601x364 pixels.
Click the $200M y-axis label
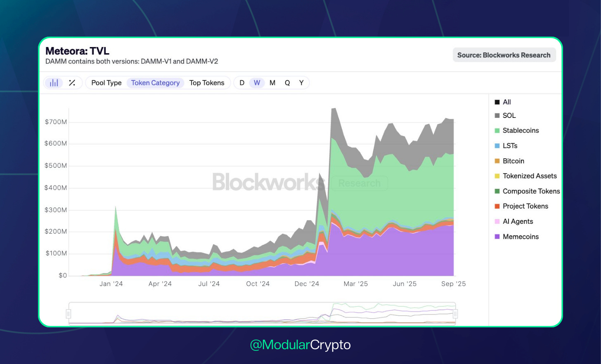pos(56,232)
